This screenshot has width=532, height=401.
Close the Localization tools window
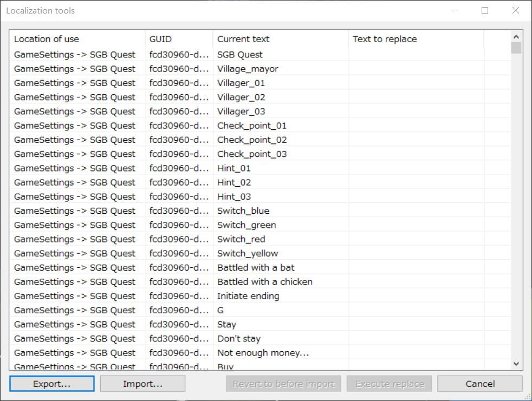click(x=515, y=10)
